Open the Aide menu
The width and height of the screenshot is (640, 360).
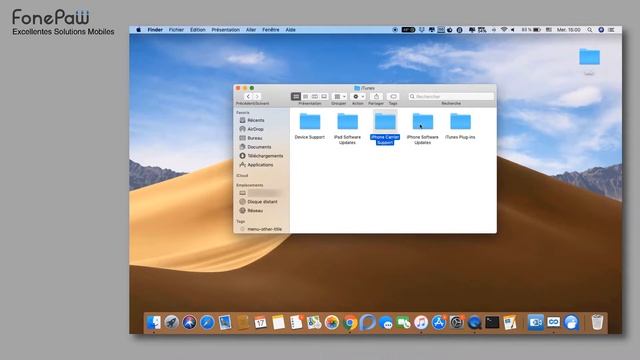[x=290, y=30]
